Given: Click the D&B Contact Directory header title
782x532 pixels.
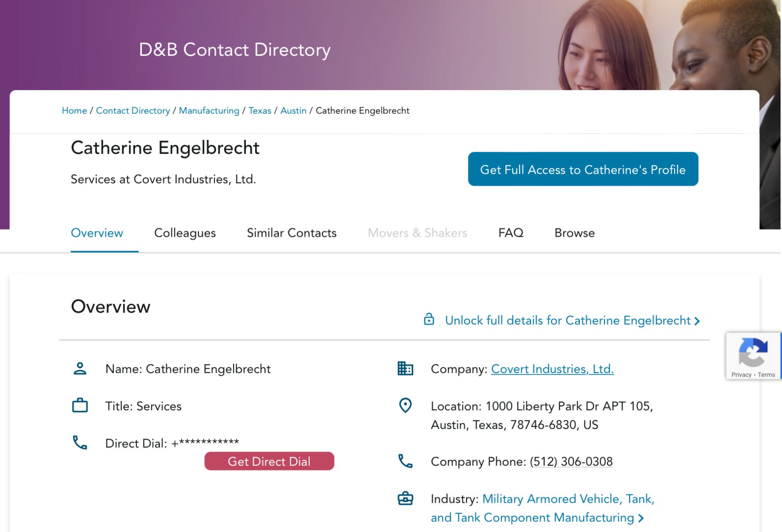Looking at the screenshot, I should pyautogui.click(x=235, y=50).
